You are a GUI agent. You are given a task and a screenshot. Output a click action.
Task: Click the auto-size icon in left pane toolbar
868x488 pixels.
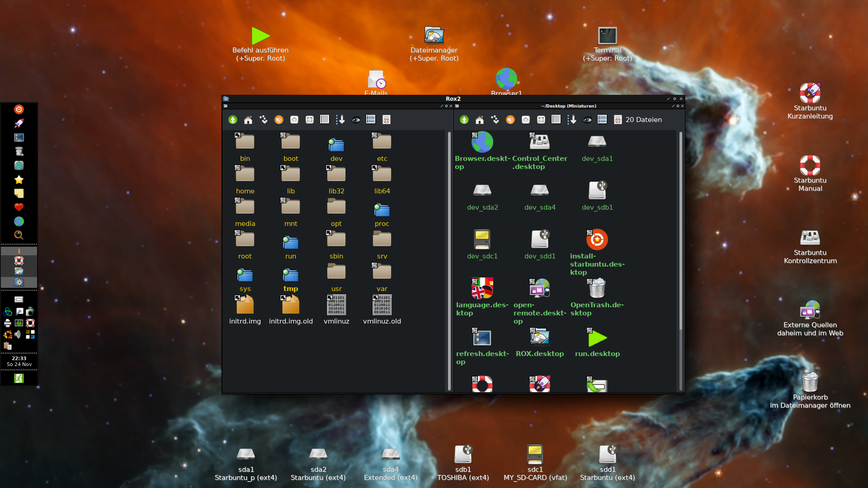(x=310, y=120)
